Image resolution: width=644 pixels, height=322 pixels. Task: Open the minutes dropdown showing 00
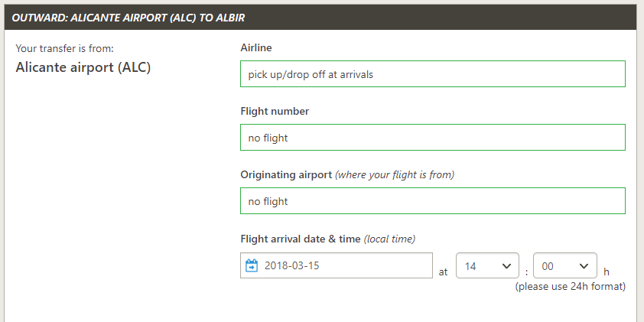point(564,266)
